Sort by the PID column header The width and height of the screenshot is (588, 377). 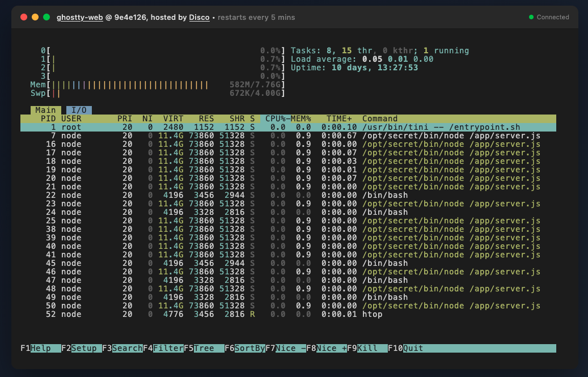pos(48,118)
